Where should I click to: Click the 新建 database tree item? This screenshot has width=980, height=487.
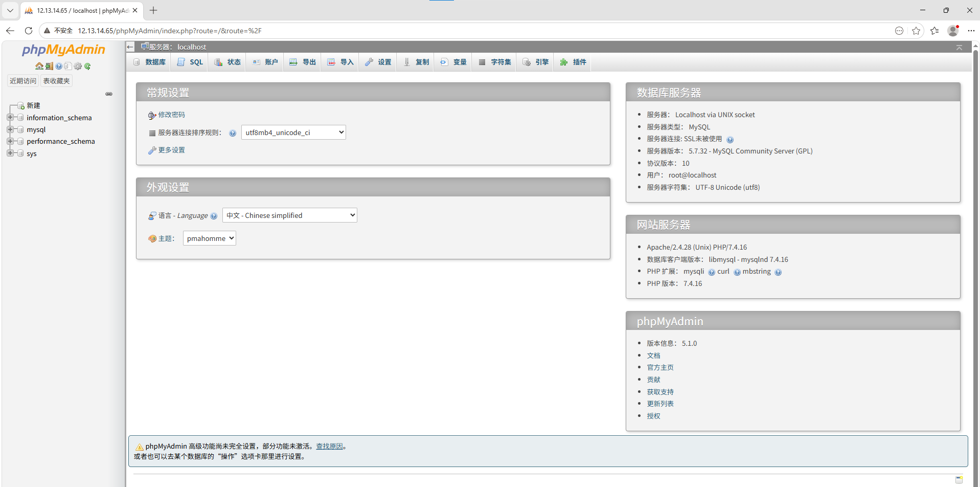(33, 105)
